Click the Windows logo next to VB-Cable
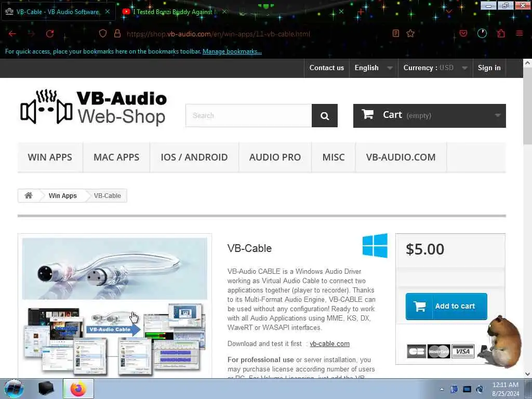Image resolution: width=532 pixels, height=399 pixels. tap(375, 246)
